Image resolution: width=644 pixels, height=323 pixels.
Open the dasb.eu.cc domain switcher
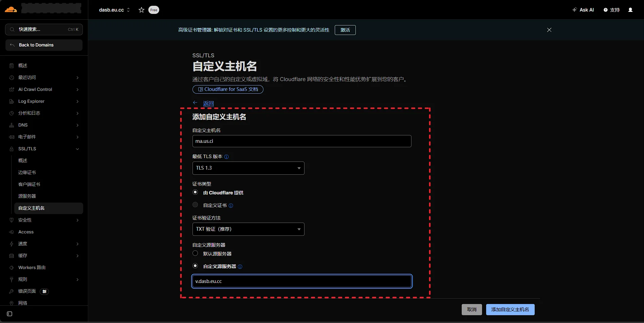pos(114,10)
